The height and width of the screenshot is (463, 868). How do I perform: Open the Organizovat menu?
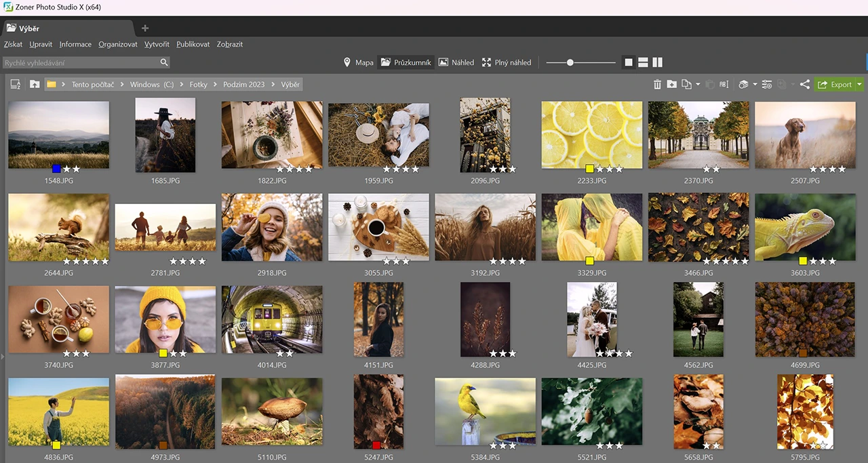117,44
